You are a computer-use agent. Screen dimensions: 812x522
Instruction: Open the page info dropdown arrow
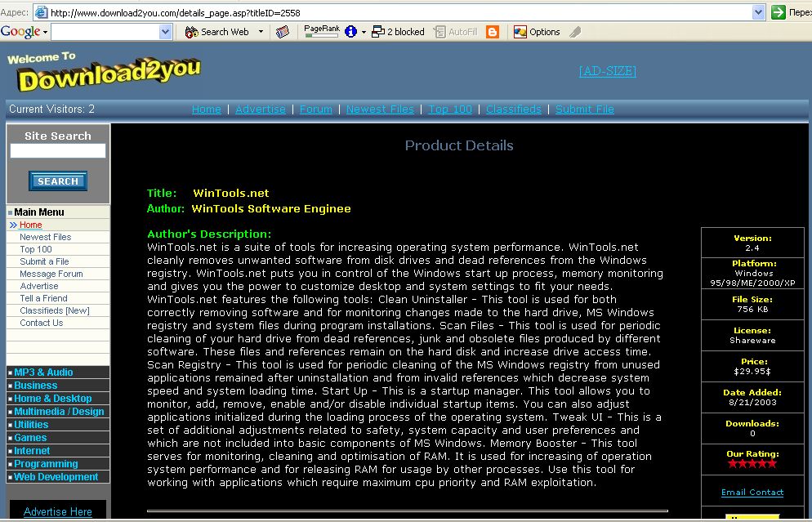click(364, 32)
